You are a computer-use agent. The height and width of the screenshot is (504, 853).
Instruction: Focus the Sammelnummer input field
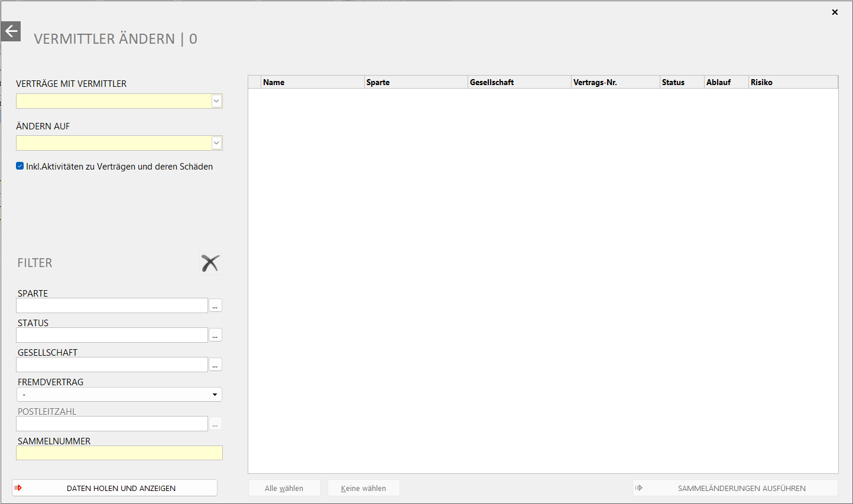pos(119,453)
